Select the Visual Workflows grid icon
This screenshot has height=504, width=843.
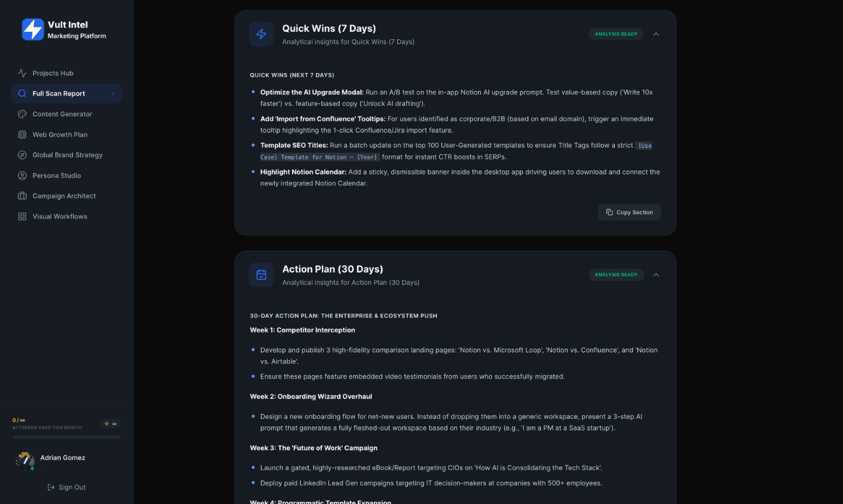[x=21, y=216]
